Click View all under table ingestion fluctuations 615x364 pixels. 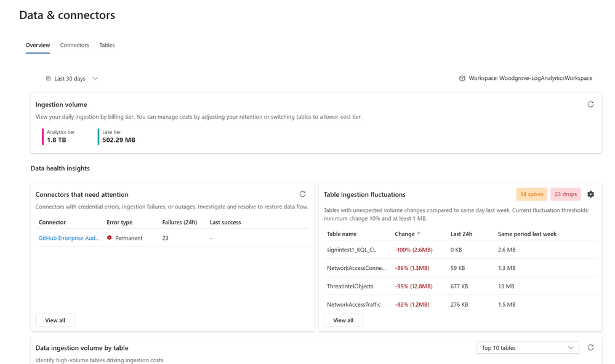tap(343, 320)
